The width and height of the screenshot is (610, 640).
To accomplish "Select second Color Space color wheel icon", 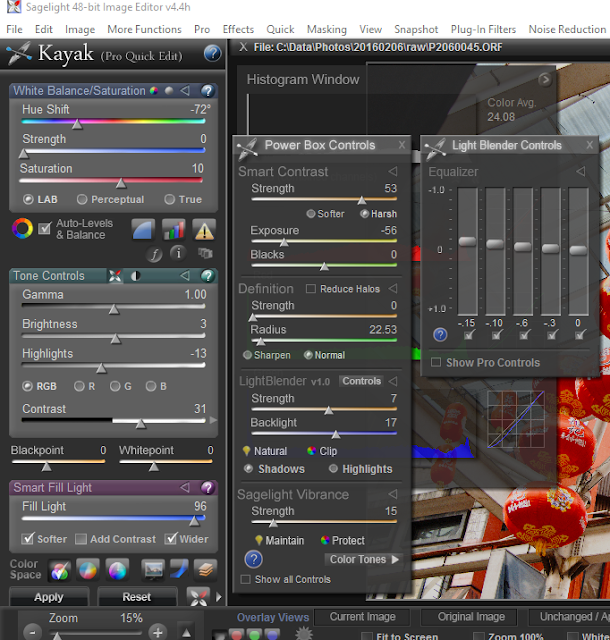I will tap(88, 570).
